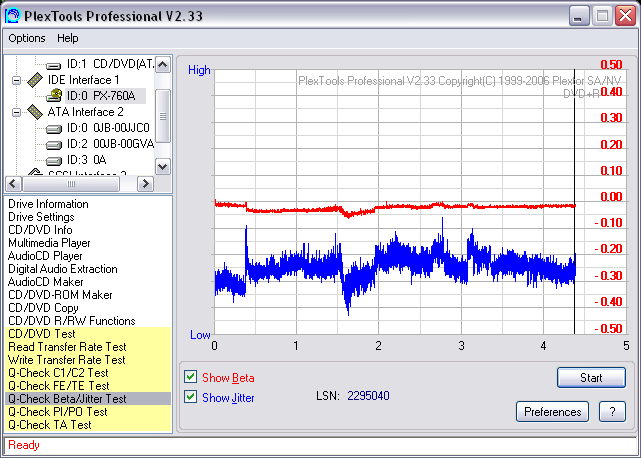
Task: Open Drive Settings
Action: tap(41, 217)
